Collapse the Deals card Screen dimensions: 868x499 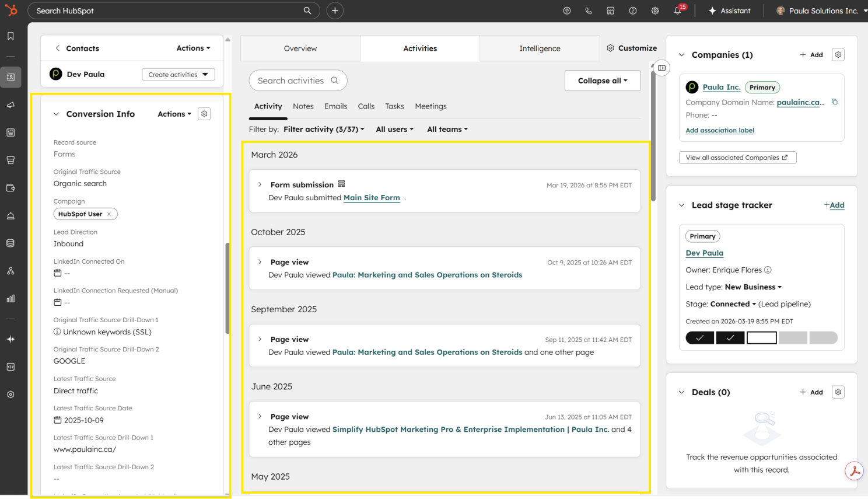(x=681, y=392)
